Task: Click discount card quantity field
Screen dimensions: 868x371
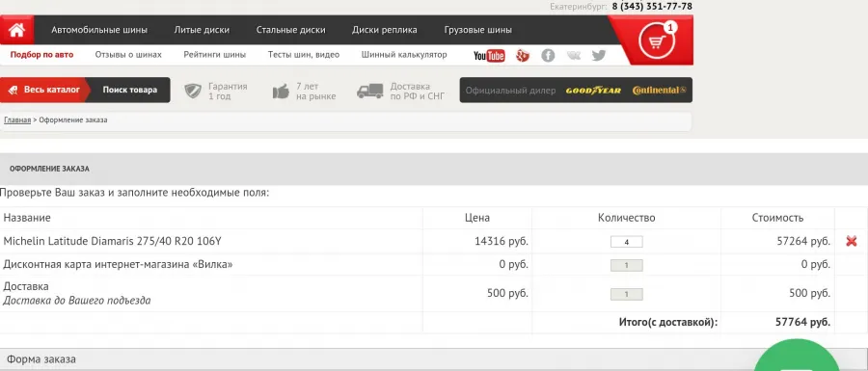Action: [626, 265]
